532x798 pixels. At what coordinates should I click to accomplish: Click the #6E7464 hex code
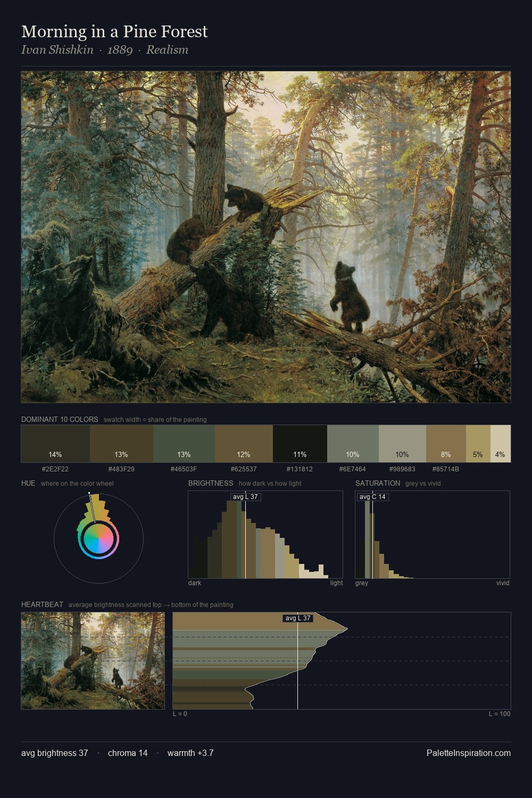pyautogui.click(x=353, y=469)
